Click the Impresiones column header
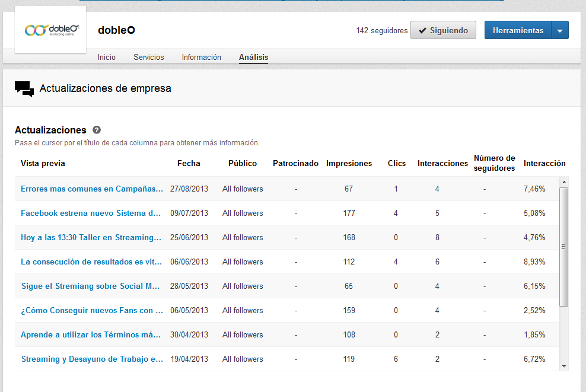The height and width of the screenshot is (392, 586). point(349,163)
